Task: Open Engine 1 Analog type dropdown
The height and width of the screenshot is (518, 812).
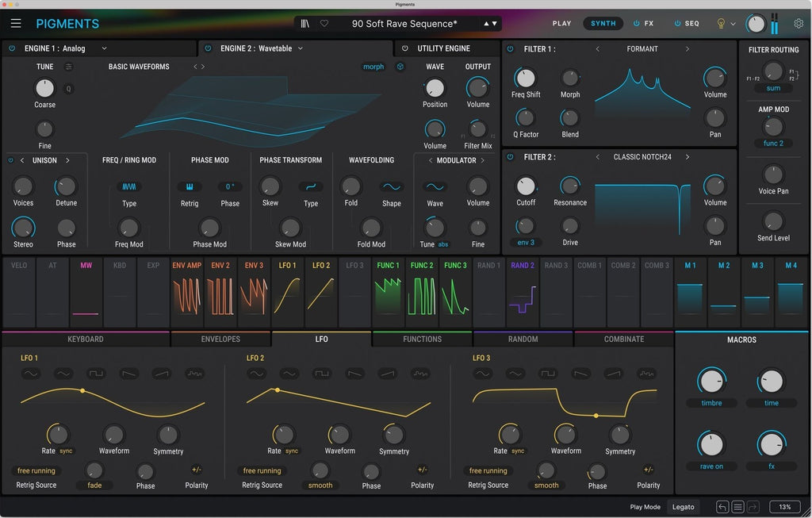Action: [x=104, y=48]
